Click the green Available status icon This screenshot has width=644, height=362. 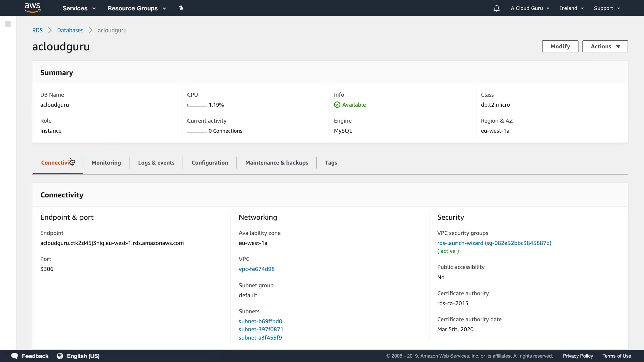tap(337, 105)
